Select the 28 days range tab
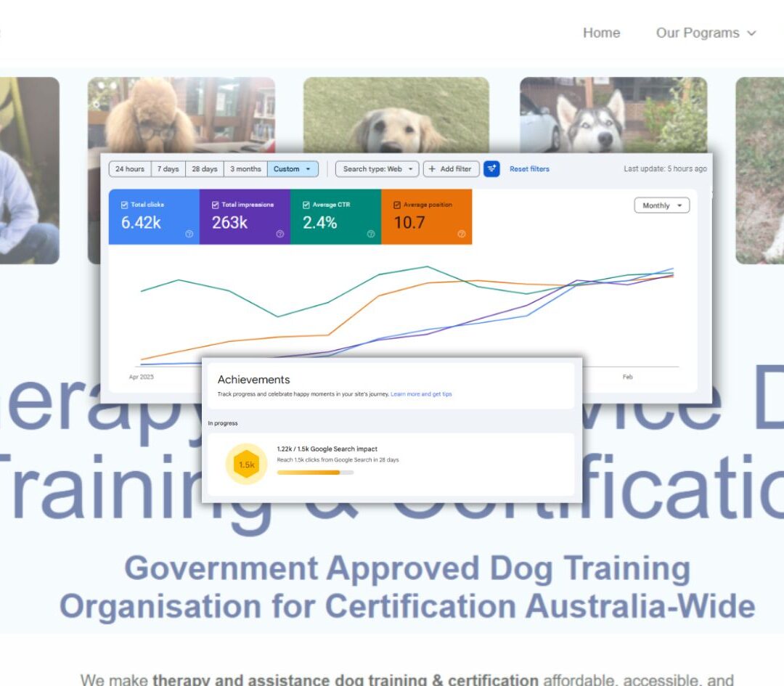This screenshot has height=686, width=784. [x=205, y=169]
